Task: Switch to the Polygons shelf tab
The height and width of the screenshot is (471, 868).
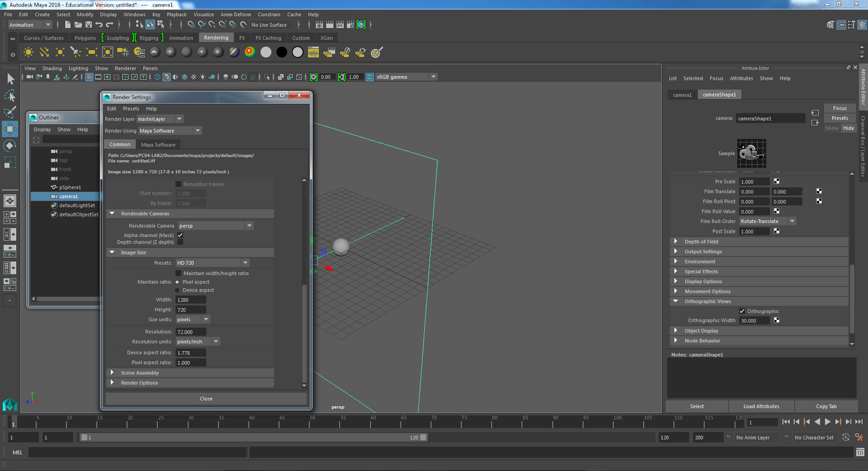Action: (85, 38)
